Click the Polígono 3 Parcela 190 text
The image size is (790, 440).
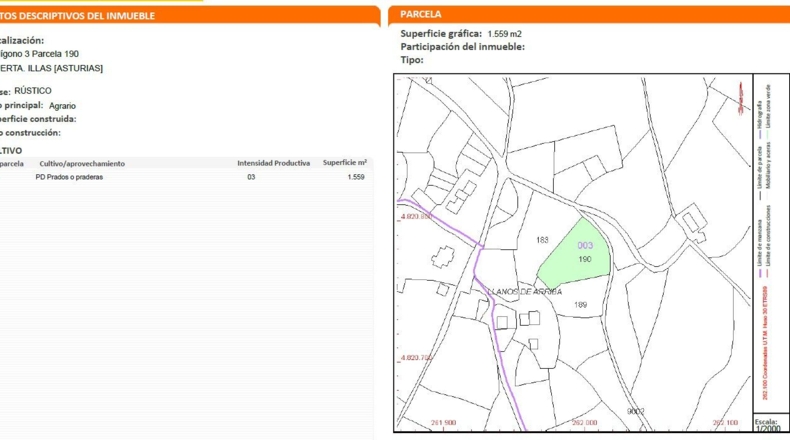point(39,54)
